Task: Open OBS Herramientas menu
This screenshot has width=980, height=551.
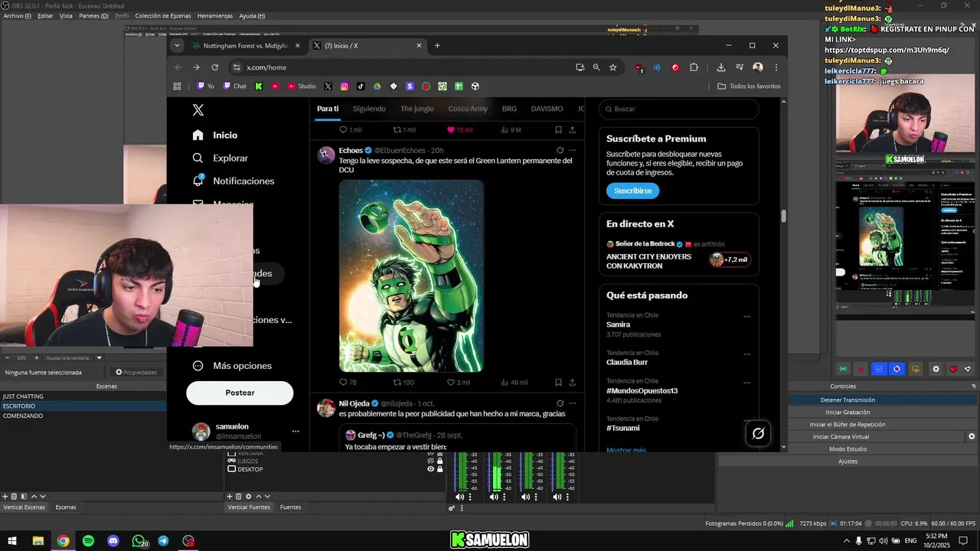Action: tap(214, 16)
